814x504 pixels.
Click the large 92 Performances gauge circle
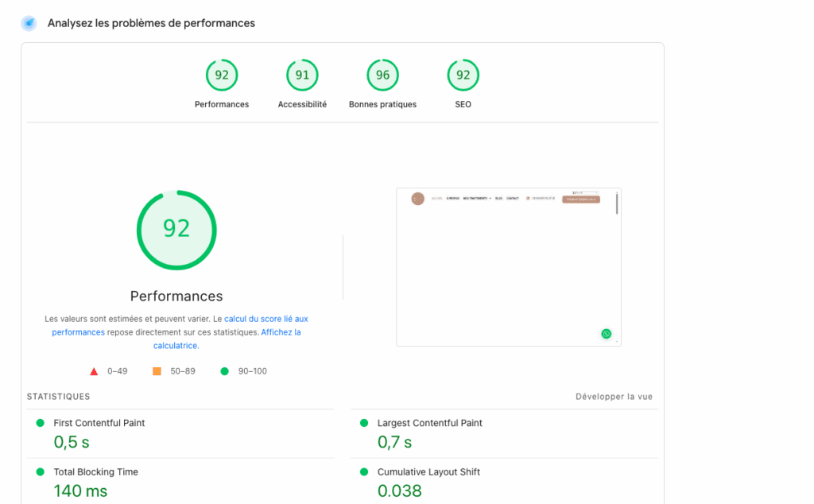point(176,230)
